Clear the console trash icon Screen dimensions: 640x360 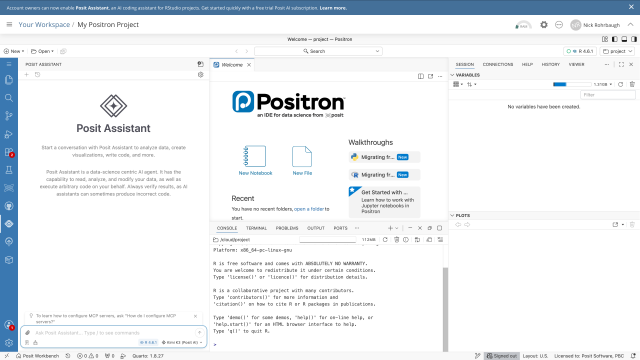click(396, 240)
